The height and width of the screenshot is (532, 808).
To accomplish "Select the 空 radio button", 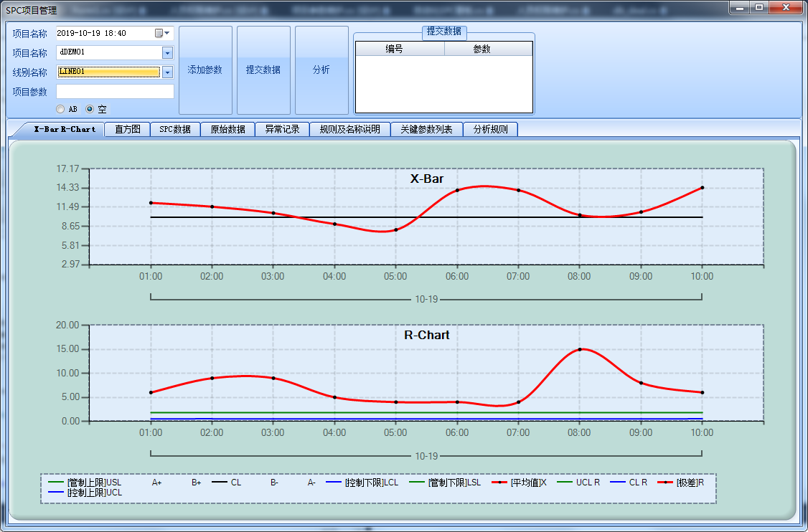I will (90, 110).
